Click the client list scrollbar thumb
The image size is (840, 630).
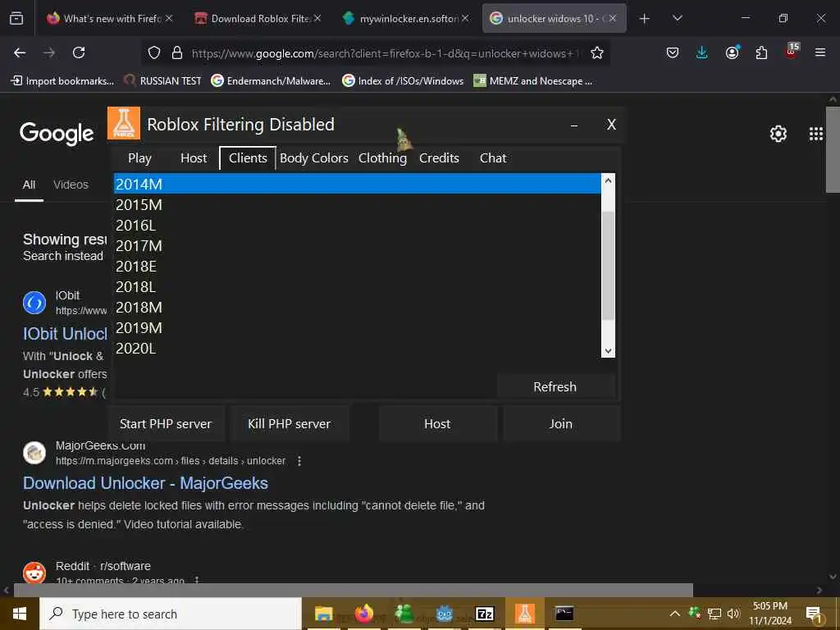click(x=608, y=266)
